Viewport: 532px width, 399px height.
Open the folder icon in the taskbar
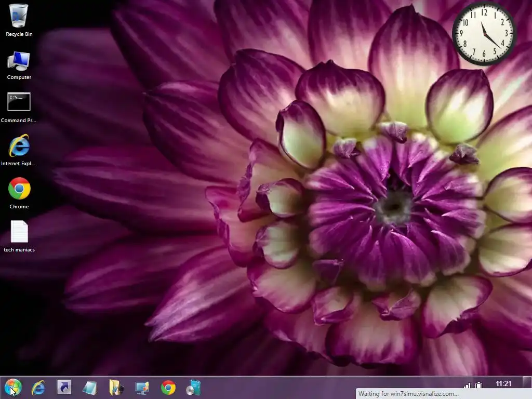[x=116, y=388]
